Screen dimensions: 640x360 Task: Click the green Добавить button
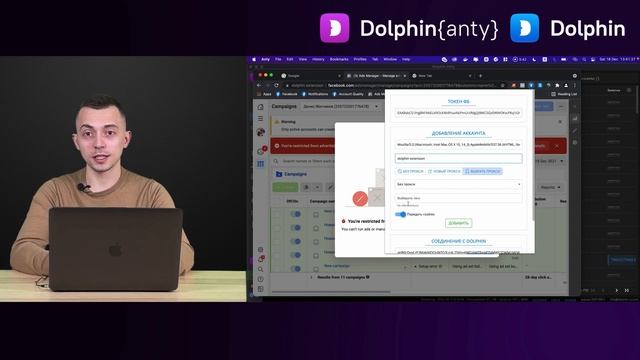(x=458, y=223)
